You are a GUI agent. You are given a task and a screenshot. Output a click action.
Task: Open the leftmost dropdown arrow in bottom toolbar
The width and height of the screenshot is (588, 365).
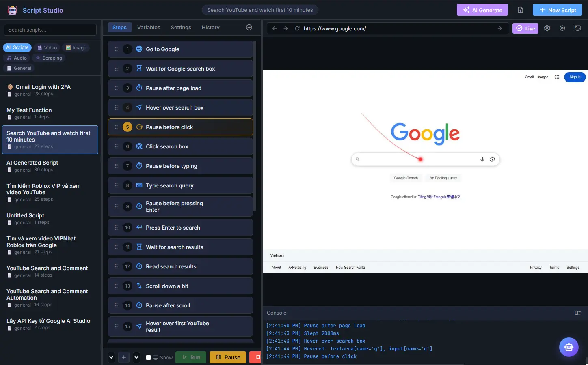[x=111, y=357]
